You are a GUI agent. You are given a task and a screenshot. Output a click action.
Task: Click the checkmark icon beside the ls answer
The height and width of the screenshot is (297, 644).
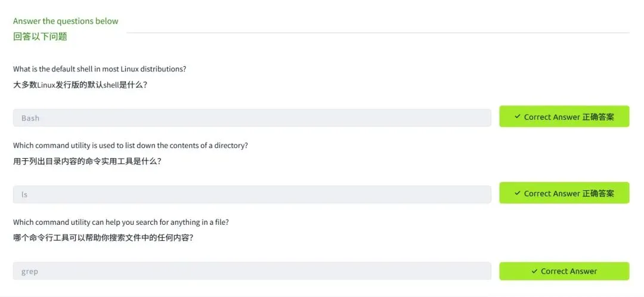[x=518, y=193]
